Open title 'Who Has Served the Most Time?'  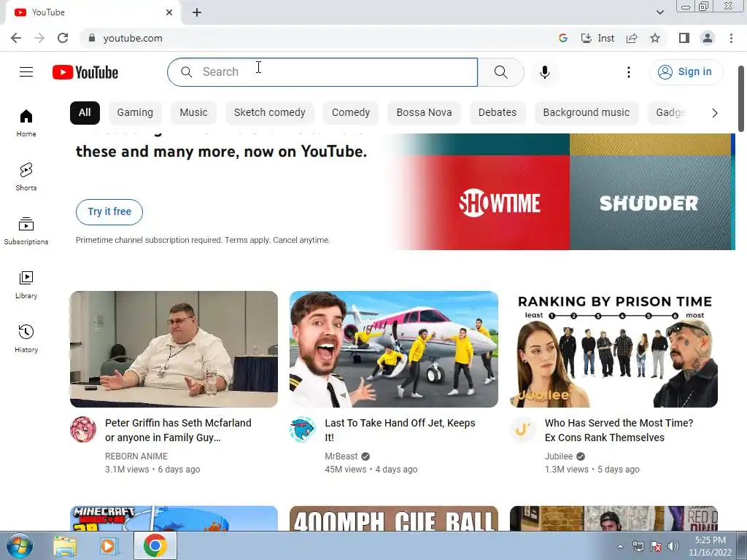tap(619, 430)
